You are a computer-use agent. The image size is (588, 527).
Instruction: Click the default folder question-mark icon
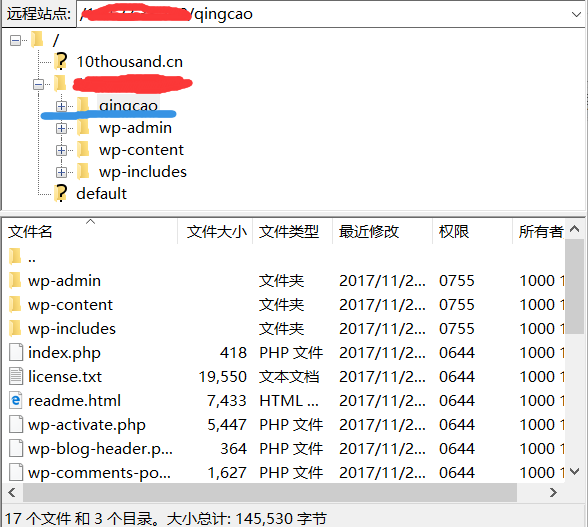click(60, 193)
